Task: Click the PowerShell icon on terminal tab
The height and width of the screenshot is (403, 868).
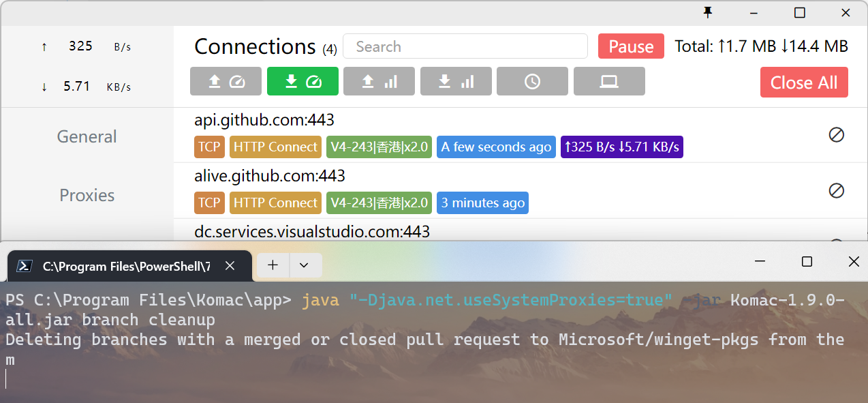Action: tap(23, 266)
